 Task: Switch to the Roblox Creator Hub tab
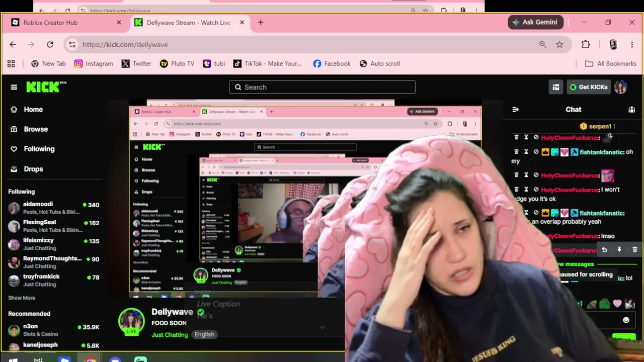pos(66,22)
